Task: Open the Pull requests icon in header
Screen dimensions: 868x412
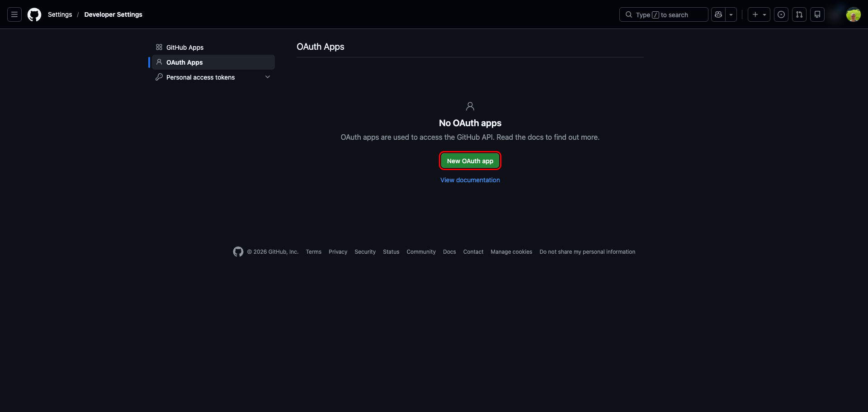Action: coord(799,14)
